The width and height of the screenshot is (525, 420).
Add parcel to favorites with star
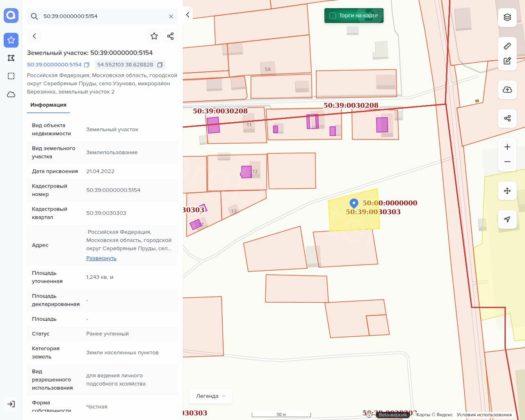(x=154, y=36)
